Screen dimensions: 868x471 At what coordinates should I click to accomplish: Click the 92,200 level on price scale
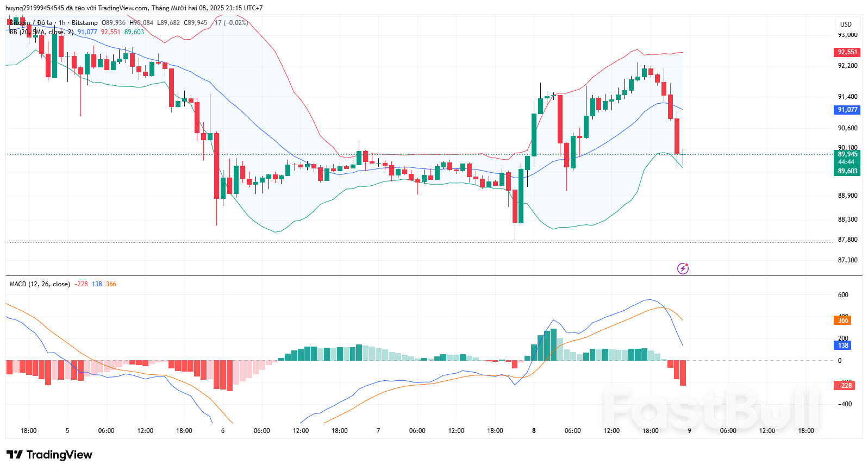click(847, 66)
